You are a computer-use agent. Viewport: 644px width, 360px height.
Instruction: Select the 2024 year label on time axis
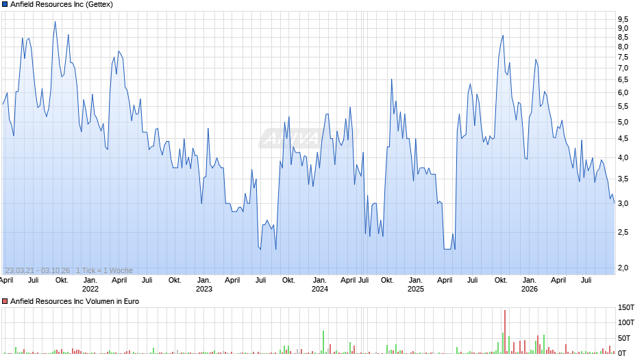(x=320, y=289)
